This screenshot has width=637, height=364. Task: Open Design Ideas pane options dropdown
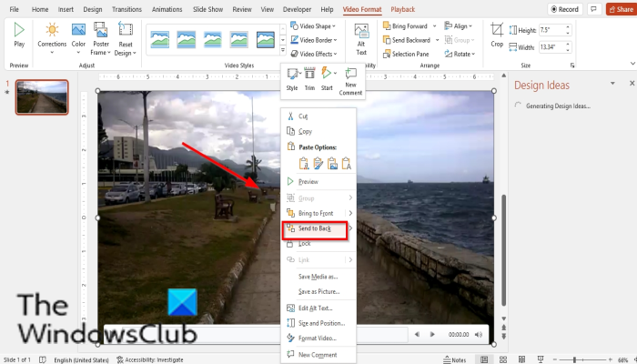[x=612, y=84]
